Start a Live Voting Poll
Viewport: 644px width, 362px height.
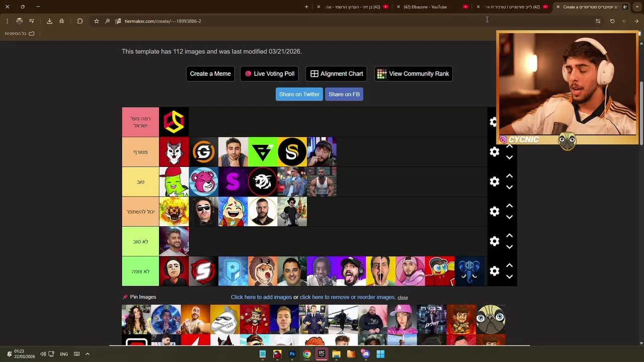[269, 73]
